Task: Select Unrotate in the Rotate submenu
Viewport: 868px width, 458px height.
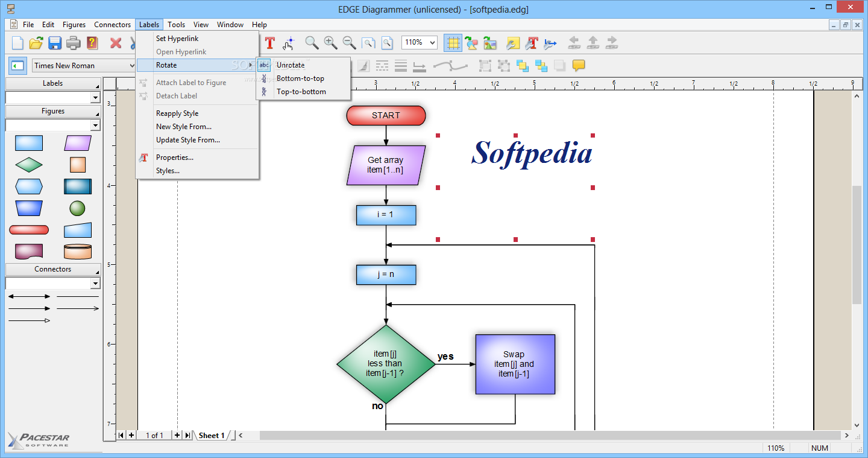Action: tap(303, 65)
